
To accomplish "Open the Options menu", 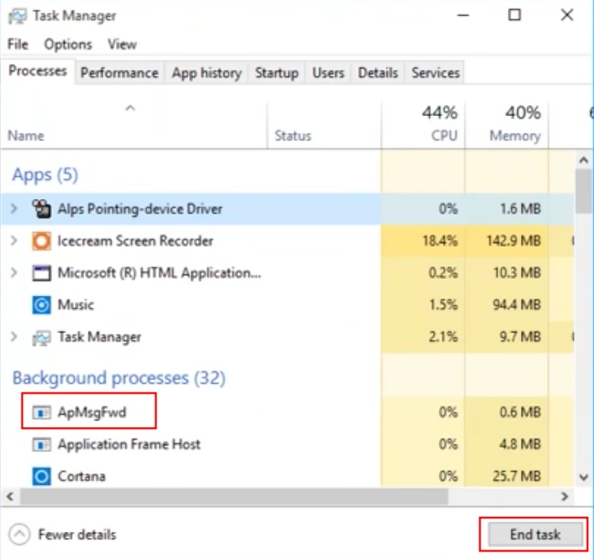I will click(68, 44).
